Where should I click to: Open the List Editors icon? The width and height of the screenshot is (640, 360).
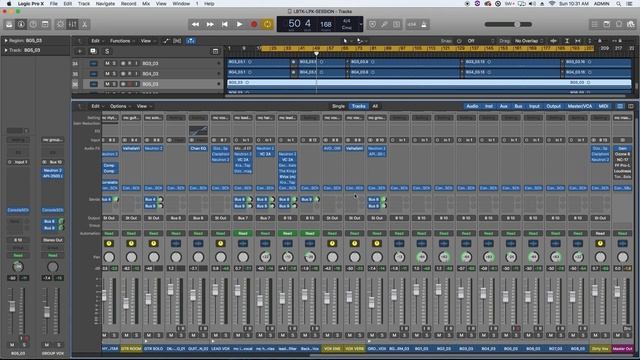(595, 24)
